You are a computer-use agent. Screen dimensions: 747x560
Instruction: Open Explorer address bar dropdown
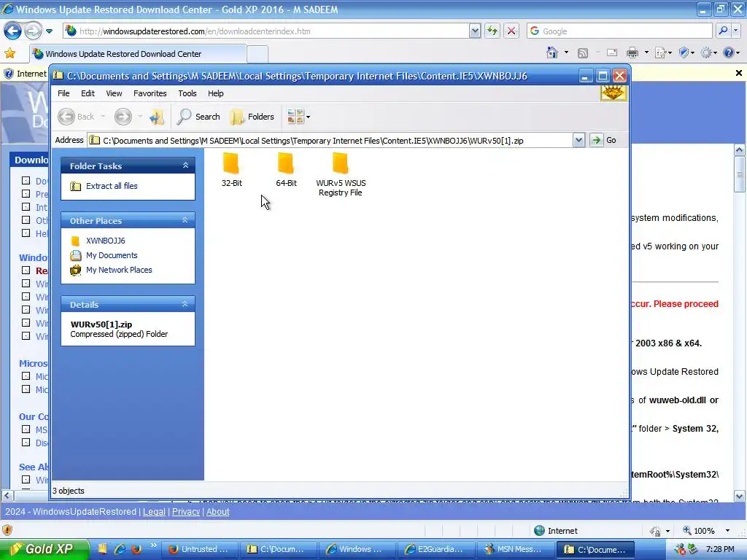pyautogui.click(x=578, y=141)
